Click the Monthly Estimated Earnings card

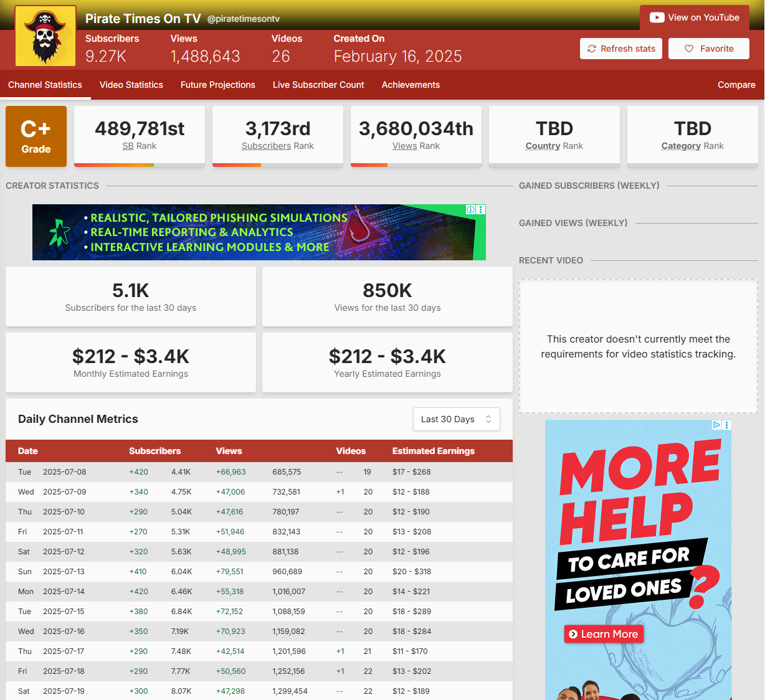(x=131, y=362)
